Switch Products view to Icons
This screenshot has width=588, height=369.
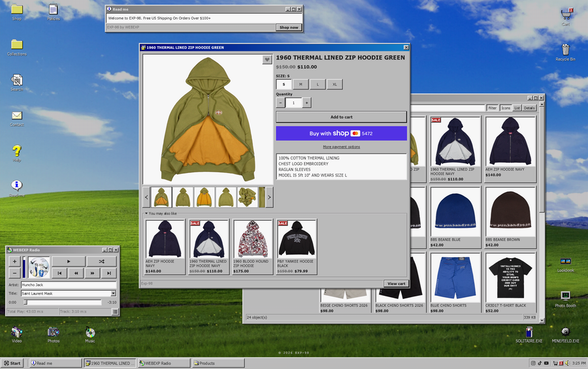[506, 108]
